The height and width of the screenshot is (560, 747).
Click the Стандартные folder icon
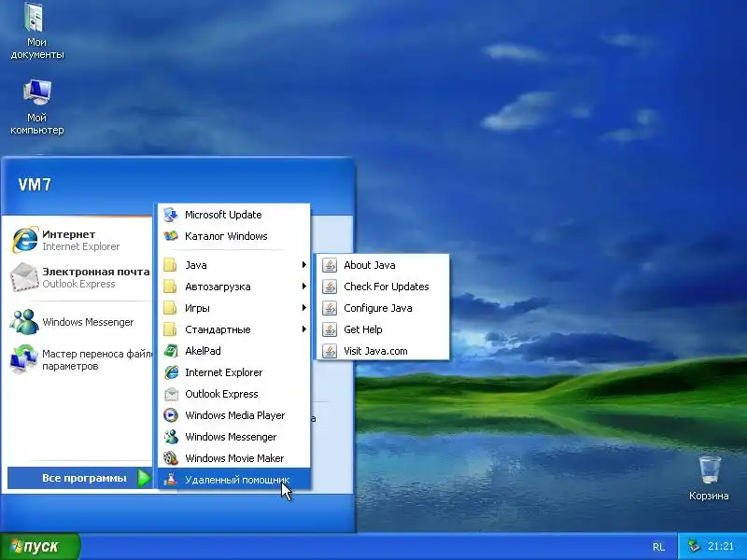coord(171,329)
